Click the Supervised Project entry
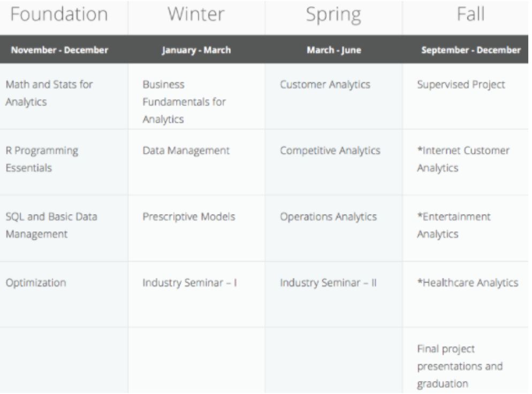This screenshot has width=532, height=394. 461,84
